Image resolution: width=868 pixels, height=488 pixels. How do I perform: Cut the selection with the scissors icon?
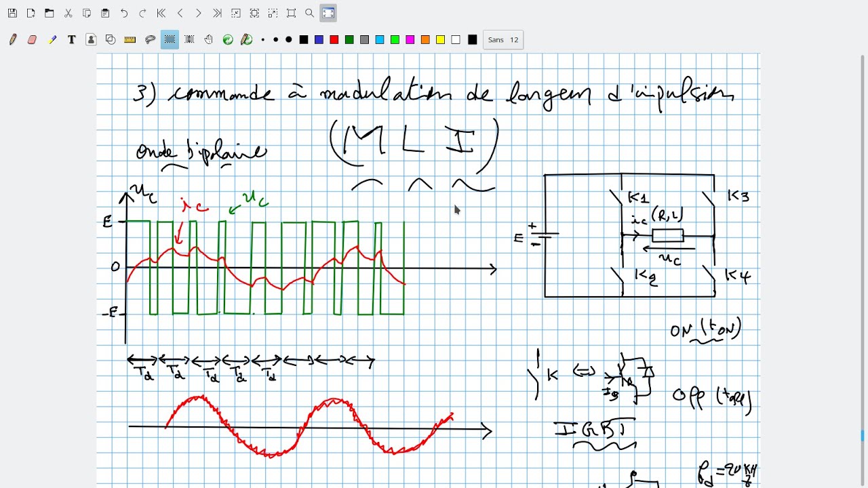68,13
